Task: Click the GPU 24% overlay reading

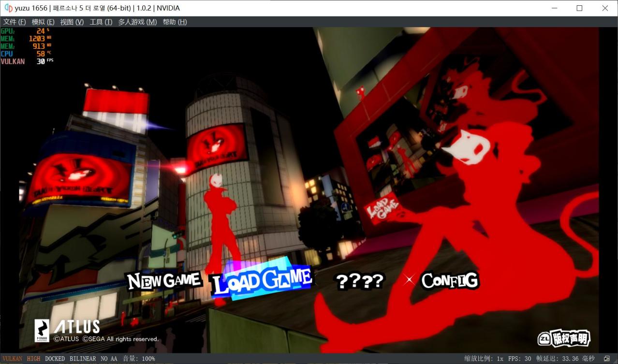Action: point(26,31)
